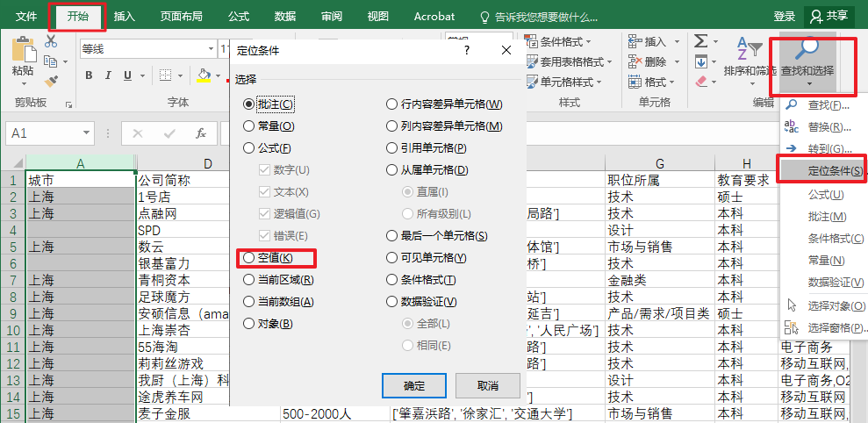The width and height of the screenshot is (868, 423).
Task: Select the 常量(O) radio button
Action: [248, 126]
